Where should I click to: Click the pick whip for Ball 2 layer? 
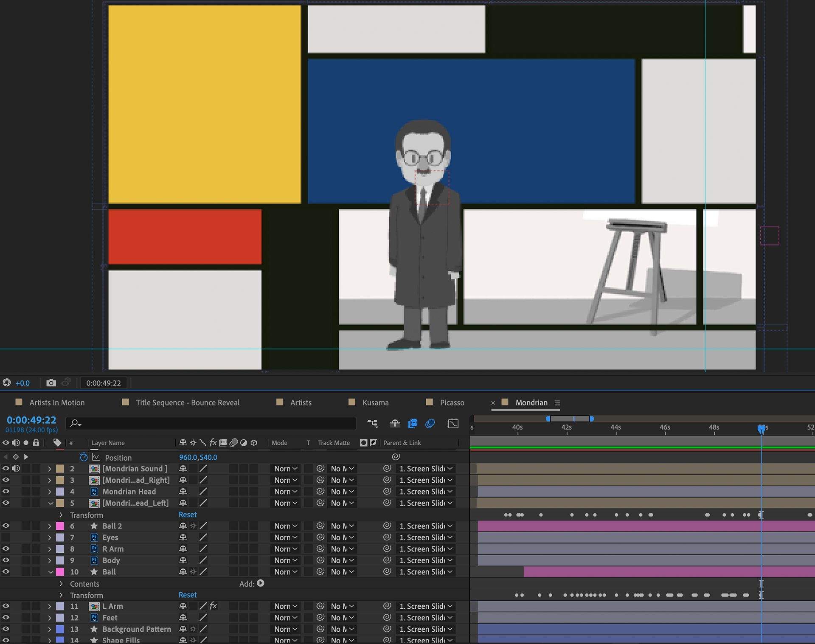click(x=387, y=526)
